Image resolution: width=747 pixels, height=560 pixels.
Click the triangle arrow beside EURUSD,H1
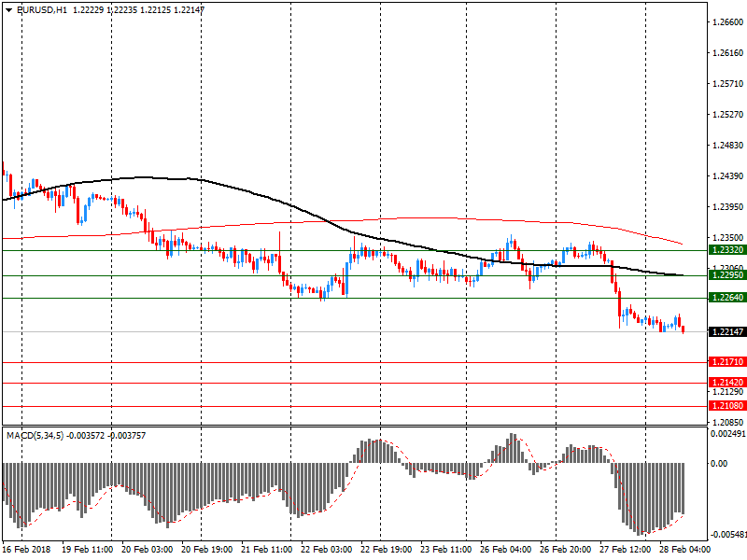click(8, 9)
